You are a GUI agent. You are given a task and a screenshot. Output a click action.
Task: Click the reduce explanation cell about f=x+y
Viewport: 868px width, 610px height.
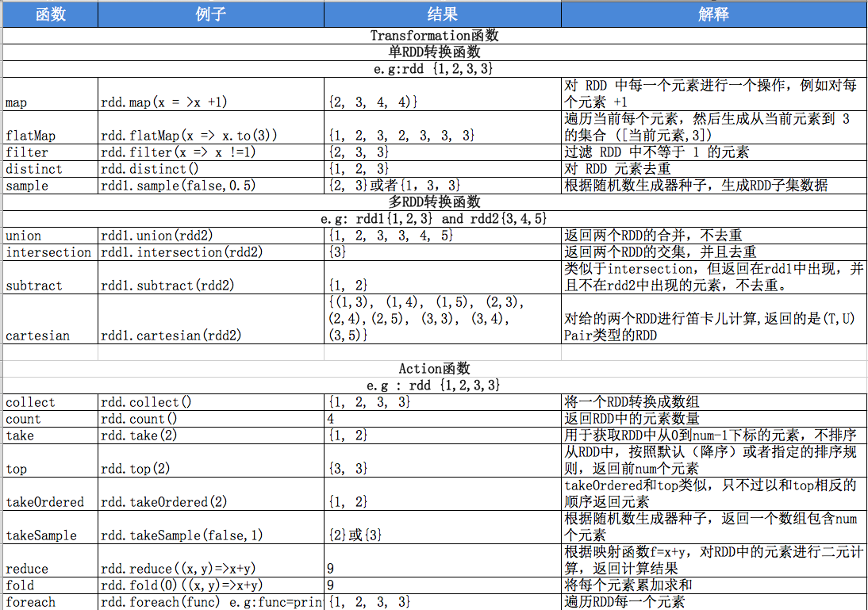tap(713, 561)
